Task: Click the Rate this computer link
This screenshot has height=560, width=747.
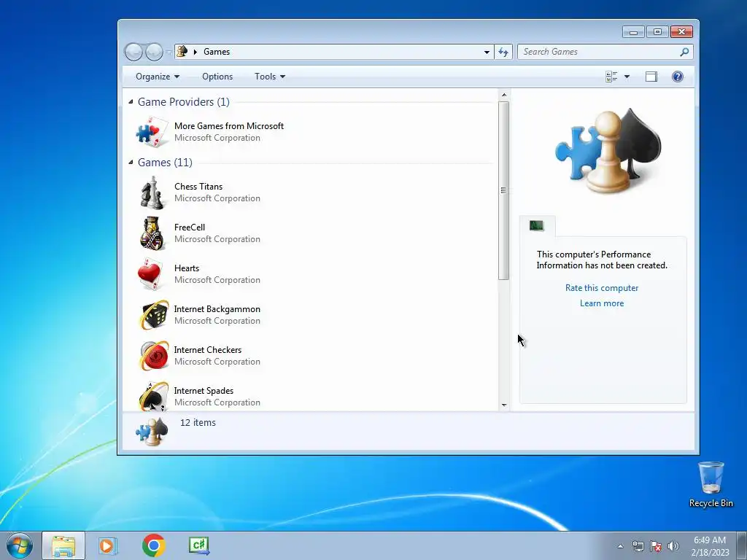Action: [x=602, y=287]
